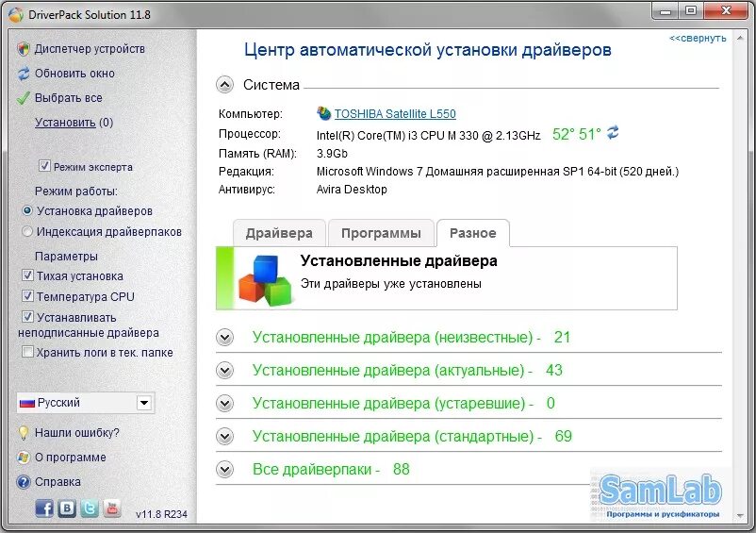Click the v11.8 R234 version text
Viewport: 756px width, 533px height.
point(161,514)
